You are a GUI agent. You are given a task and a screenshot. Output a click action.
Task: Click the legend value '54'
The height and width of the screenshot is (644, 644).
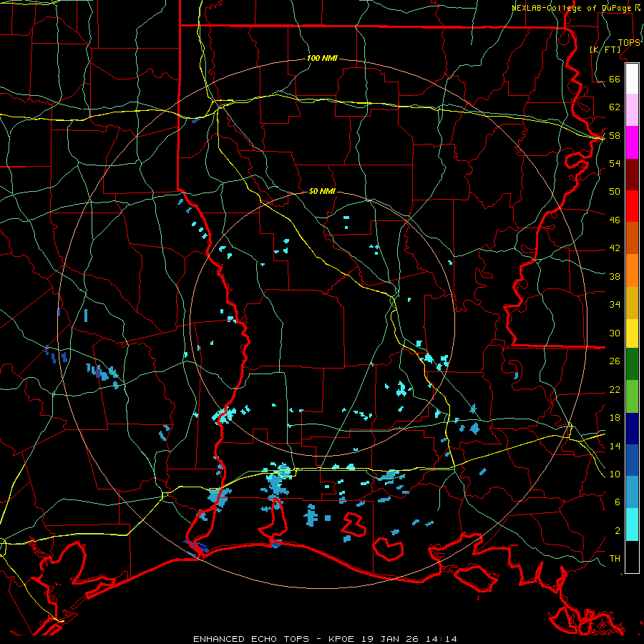pos(615,163)
